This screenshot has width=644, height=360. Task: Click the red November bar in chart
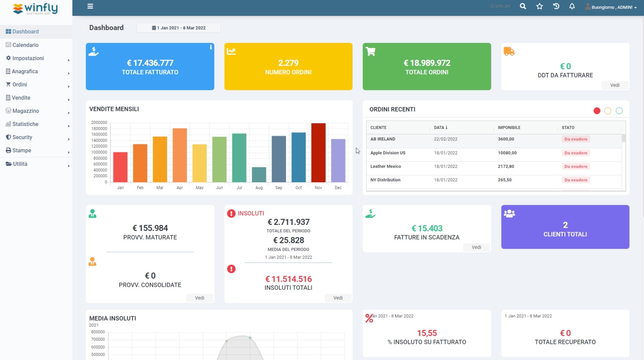click(318, 153)
